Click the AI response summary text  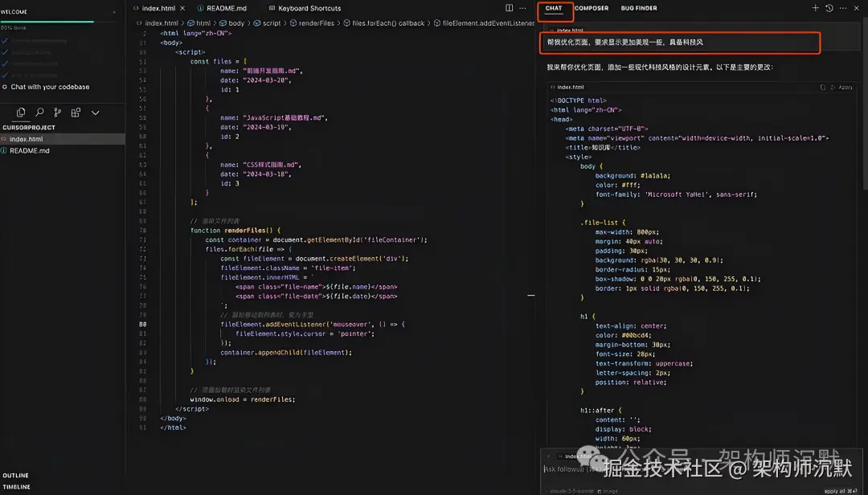[660, 67]
